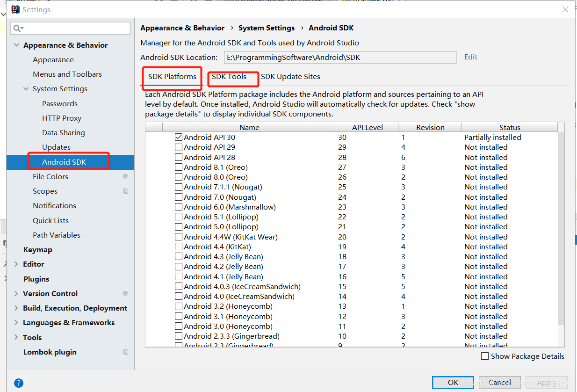Check Android 4.4 (KitKat) checkbox
This screenshot has width=577, height=392.
pyautogui.click(x=178, y=247)
